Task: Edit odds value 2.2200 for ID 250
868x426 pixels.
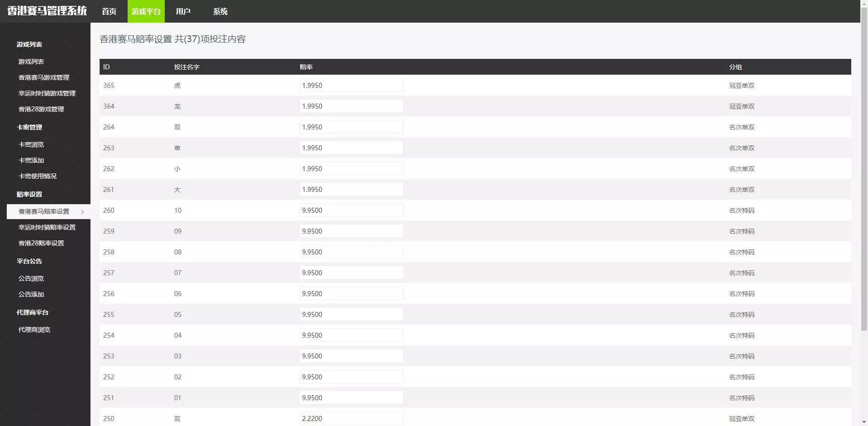Action: click(x=351, y=418)
